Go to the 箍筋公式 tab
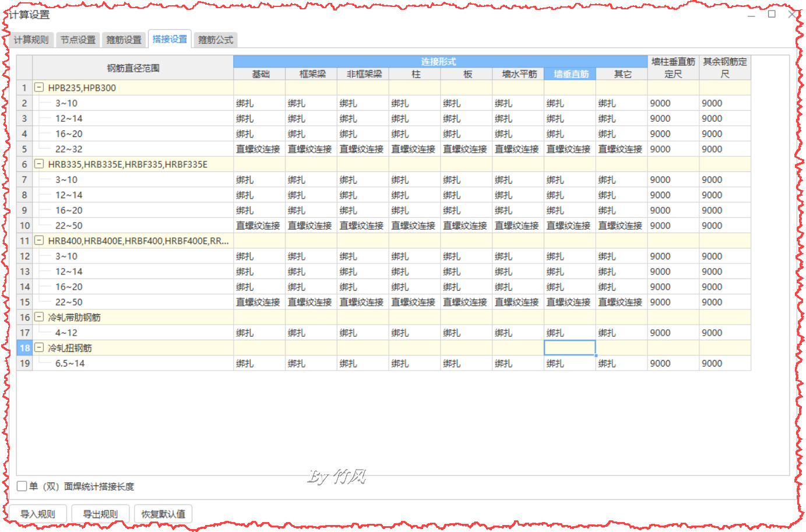This screenshot has width=806, height=532. point(216,40)
